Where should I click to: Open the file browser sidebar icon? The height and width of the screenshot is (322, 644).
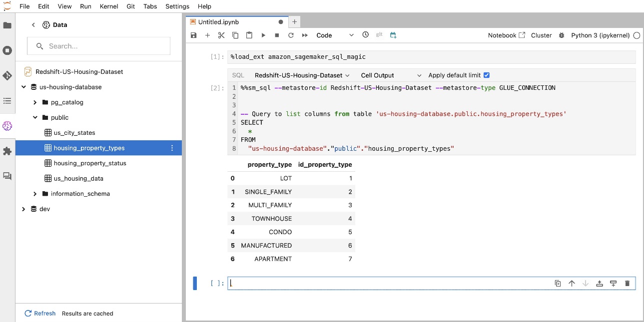coord(7,25)
